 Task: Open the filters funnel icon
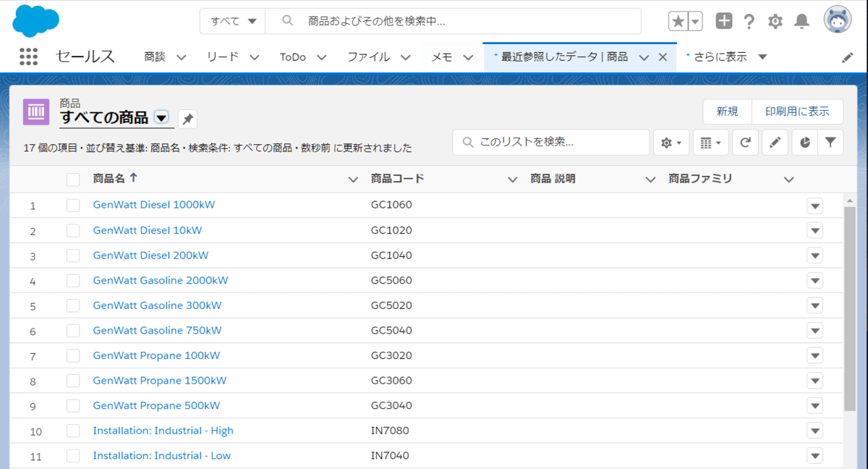click(x=830, y=143)
